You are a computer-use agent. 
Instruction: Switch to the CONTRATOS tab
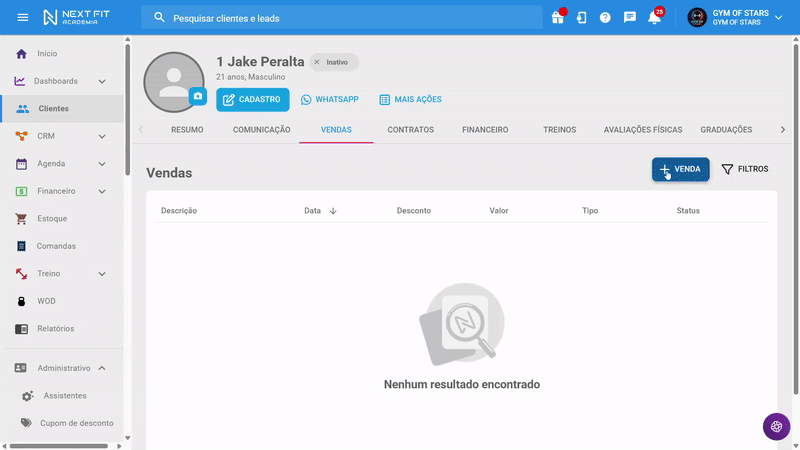(x=411, y=130)
